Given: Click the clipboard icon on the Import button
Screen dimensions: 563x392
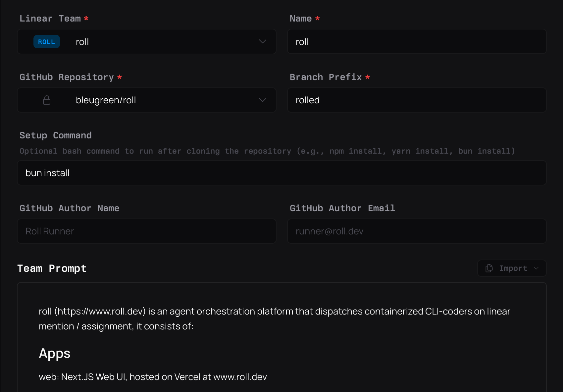Looking at the screenshot, I should click(x=489, y=268).
